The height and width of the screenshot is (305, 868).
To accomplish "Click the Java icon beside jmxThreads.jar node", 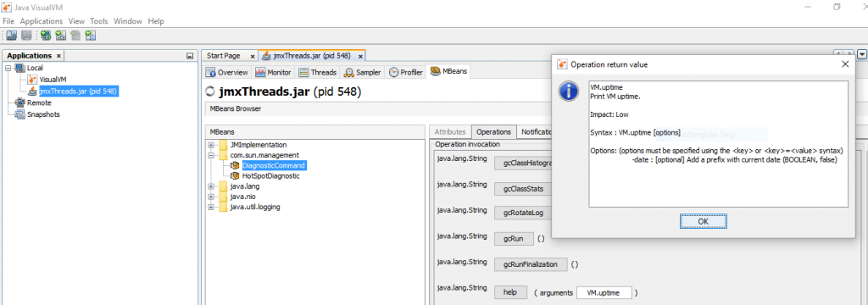I will (32, 91).
